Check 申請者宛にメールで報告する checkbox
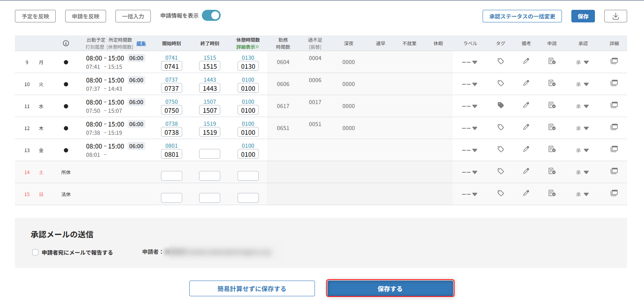 pyautogui.click(x=35, y=252)
